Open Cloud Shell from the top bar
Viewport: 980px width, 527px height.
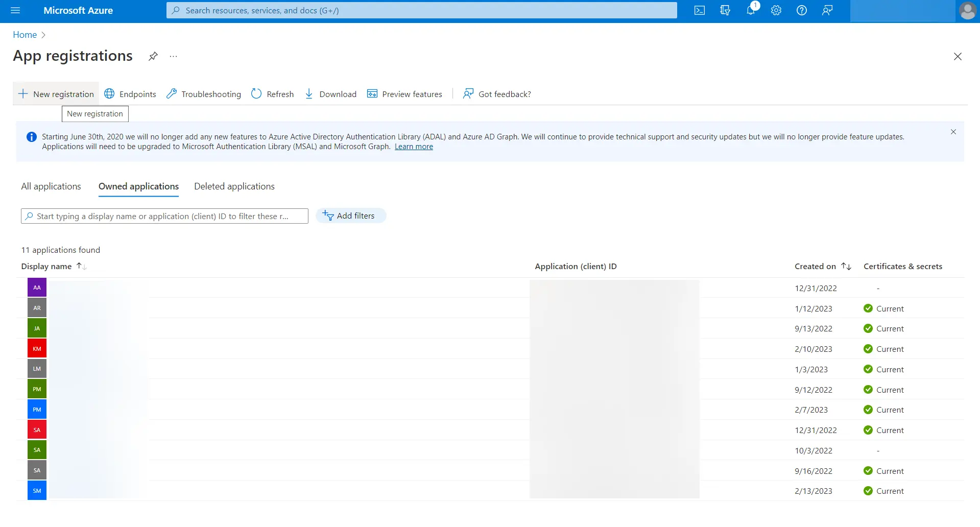(700, 10)
